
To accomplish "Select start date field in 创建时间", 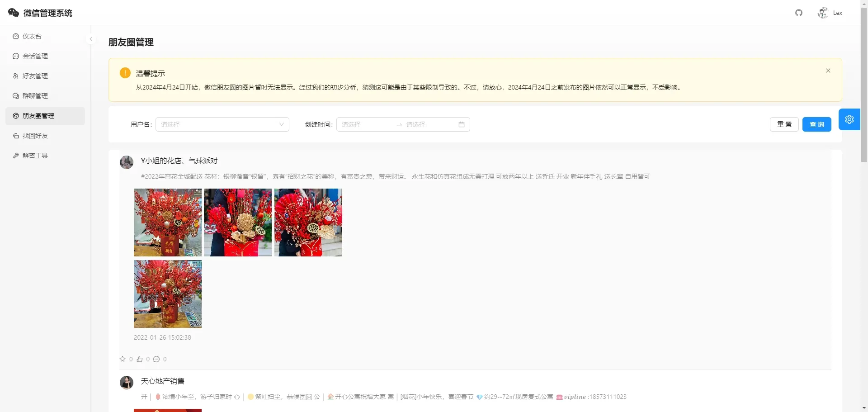I will 366,124.
